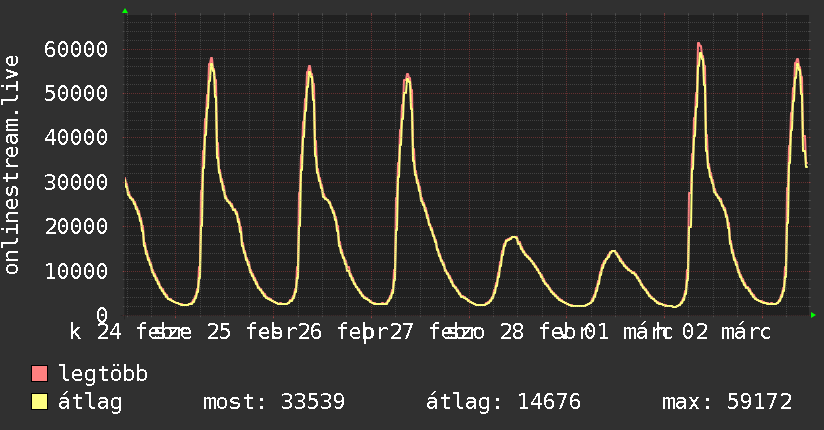Click the small hump near 28 febr
Screen dimensions: 824x430
[x=513, y=239]
